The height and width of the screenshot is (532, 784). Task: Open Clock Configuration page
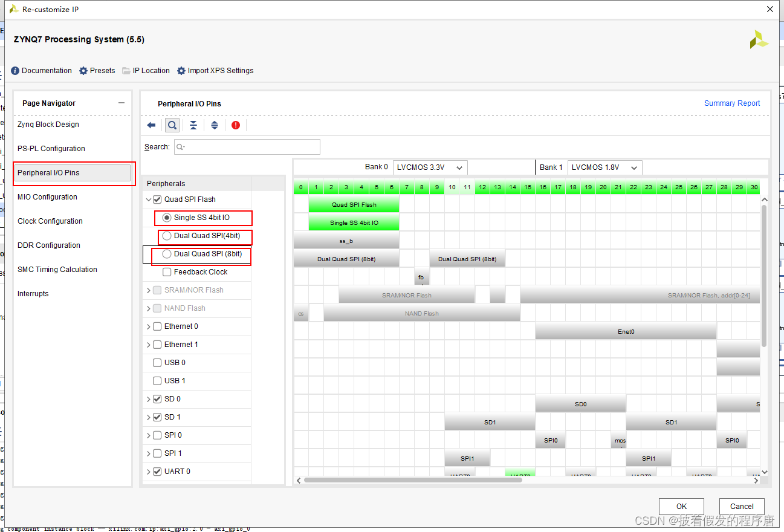click(50, 221)
